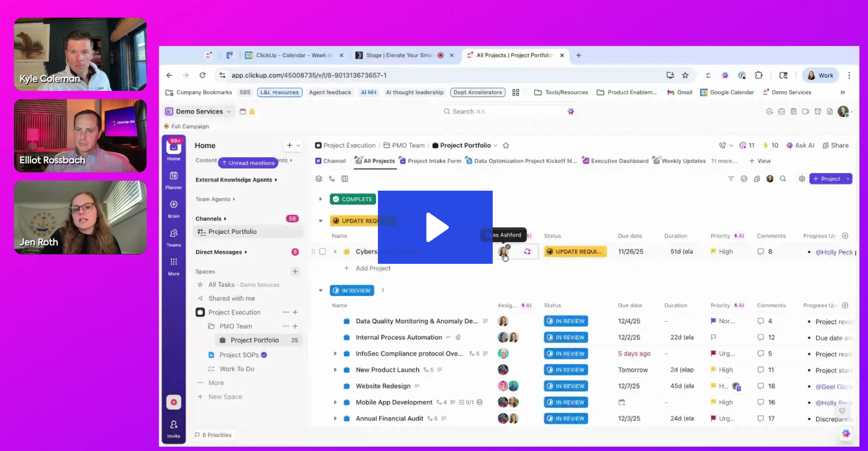Open the Demo Services workspace dropdown
Viewport: 868px width, 451px height.
point(198,111)
